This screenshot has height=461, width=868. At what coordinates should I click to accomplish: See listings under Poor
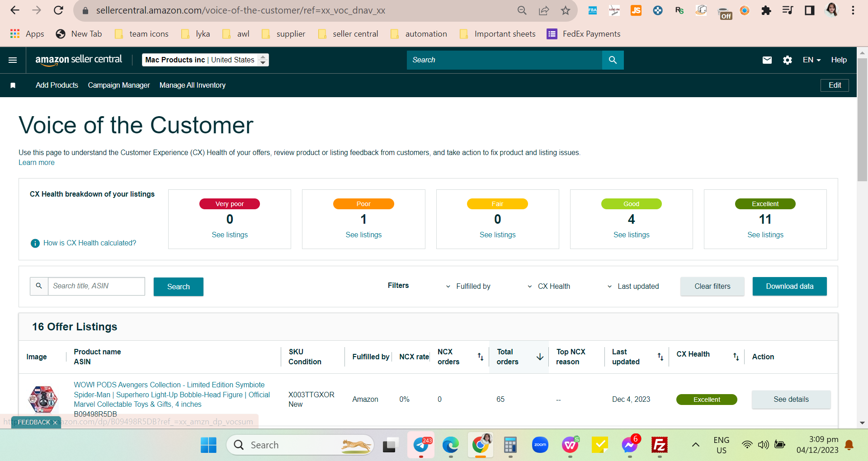[x=363, y=235]
